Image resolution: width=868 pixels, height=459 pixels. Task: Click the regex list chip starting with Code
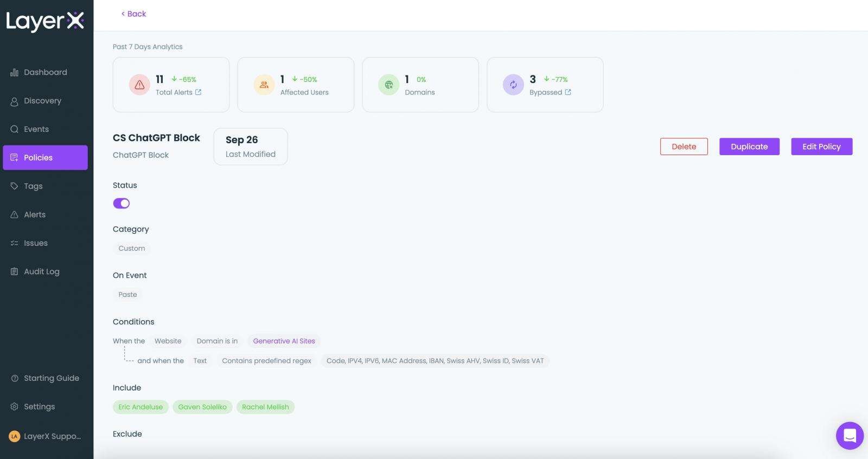435,361
